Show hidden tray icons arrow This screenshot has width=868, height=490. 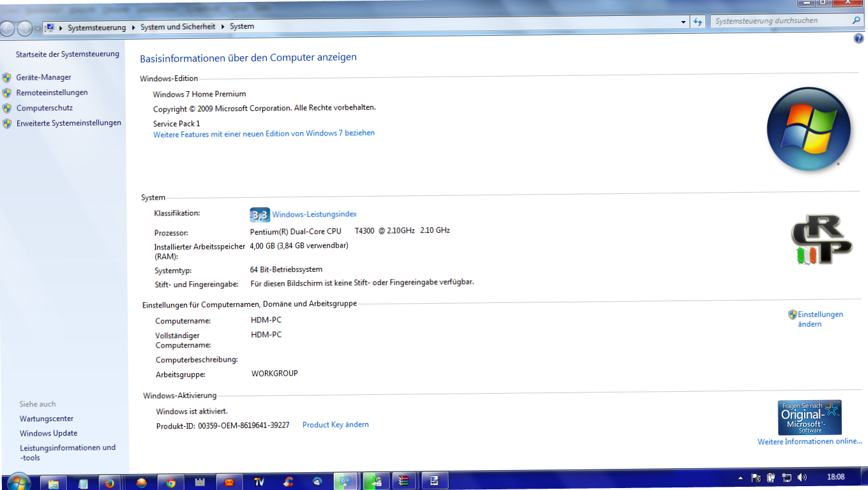[740, 477]
